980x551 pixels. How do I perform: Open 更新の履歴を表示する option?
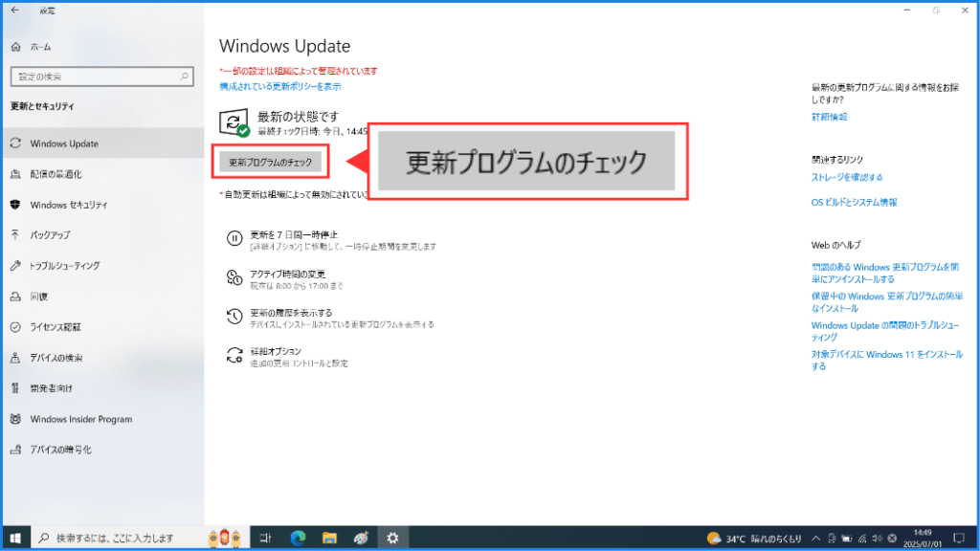pyautogui.click(x=330, y=318)
